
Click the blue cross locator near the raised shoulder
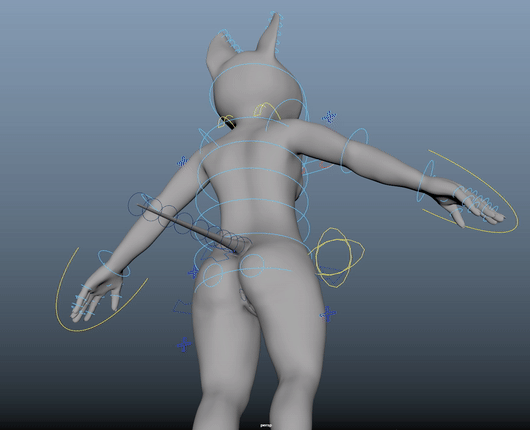click(329, 117)
